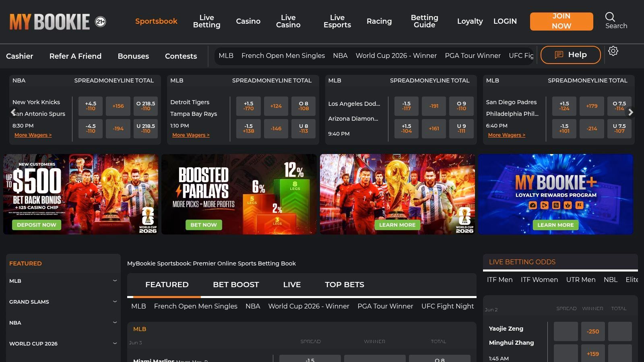Expand NBA in Featured sidebar

(63, 323)
